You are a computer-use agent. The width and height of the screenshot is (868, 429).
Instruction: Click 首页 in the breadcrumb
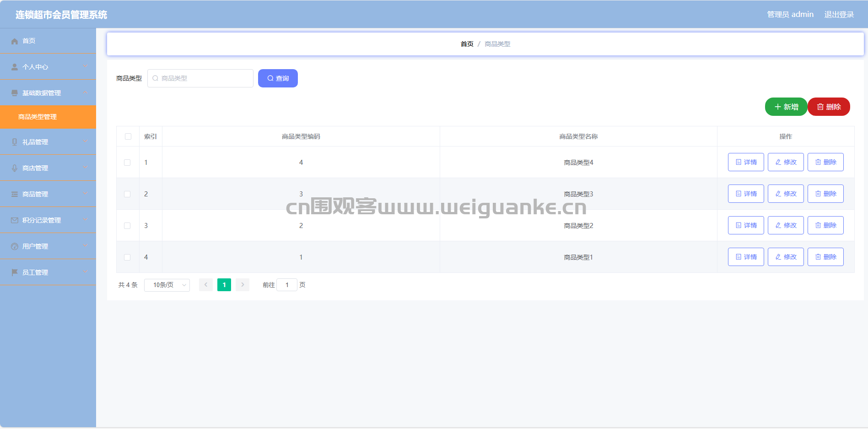(467, 44)
